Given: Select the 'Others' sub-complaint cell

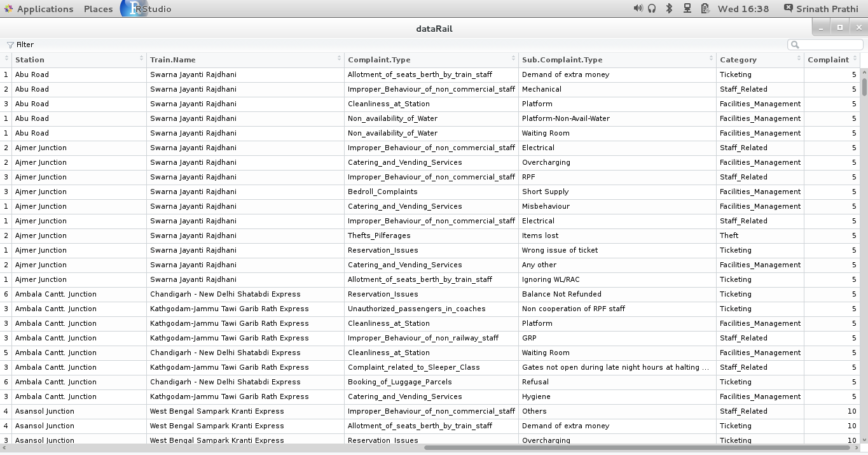Looking at the screenshot, I should [617, 411].
